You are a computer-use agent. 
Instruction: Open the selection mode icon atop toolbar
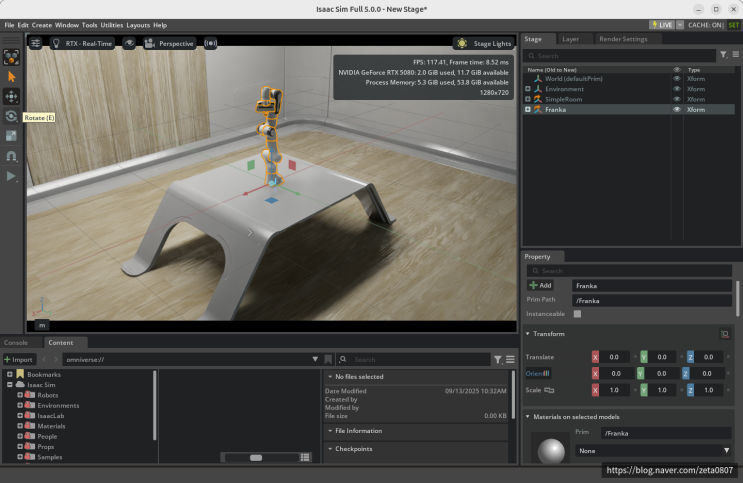11,57
